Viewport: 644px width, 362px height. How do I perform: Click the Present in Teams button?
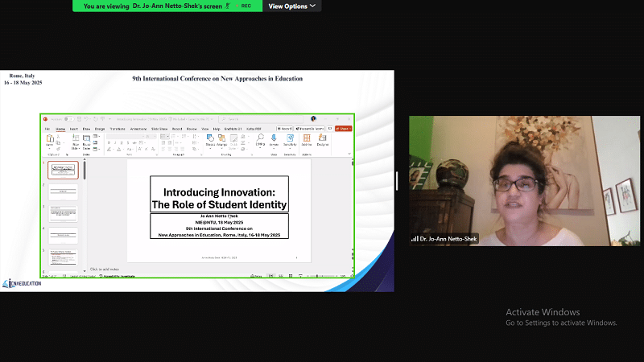click(x=309, y=128)
